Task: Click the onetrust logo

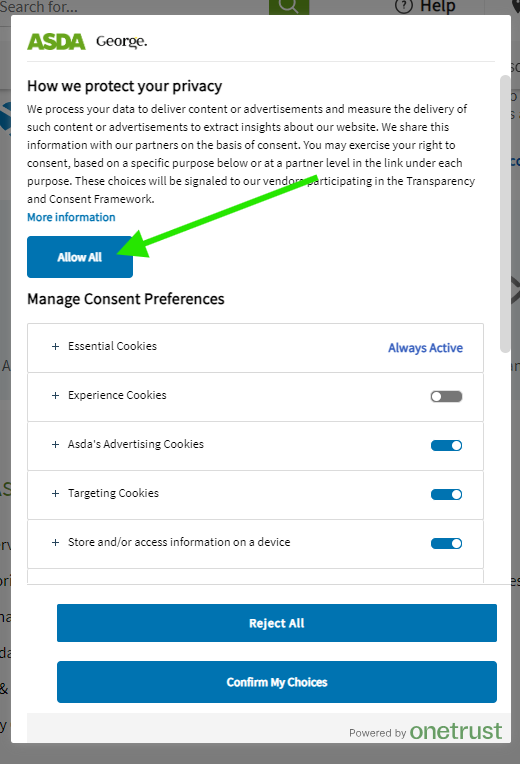Action: 456,731
